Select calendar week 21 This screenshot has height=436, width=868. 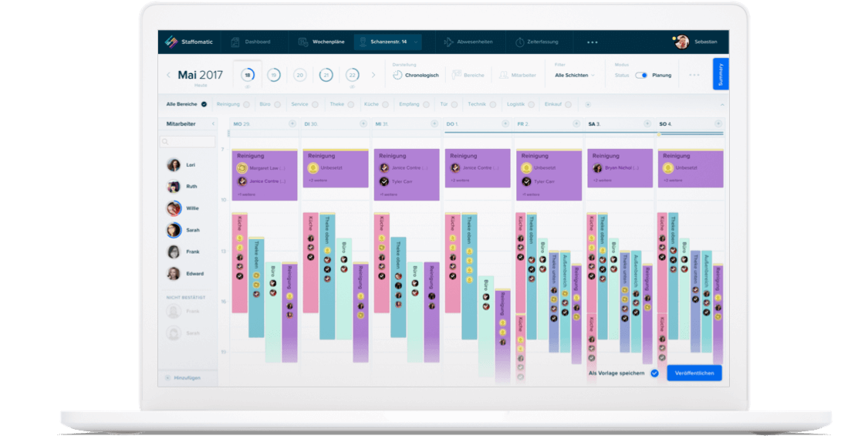point(326,75)
